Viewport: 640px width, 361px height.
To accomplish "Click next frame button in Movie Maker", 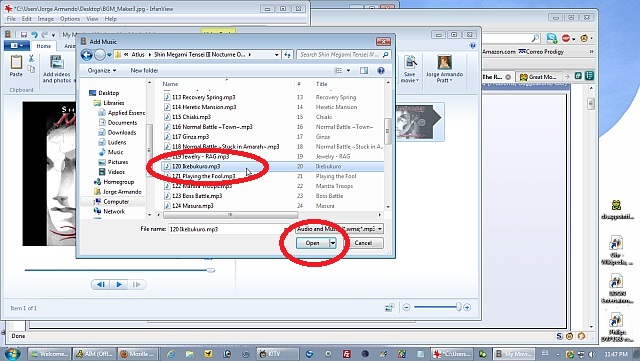I will [x=137, y=285].
